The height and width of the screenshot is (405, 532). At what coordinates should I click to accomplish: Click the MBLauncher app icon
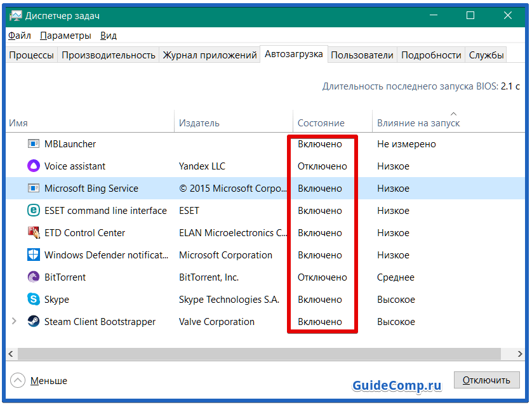[34, 144]
